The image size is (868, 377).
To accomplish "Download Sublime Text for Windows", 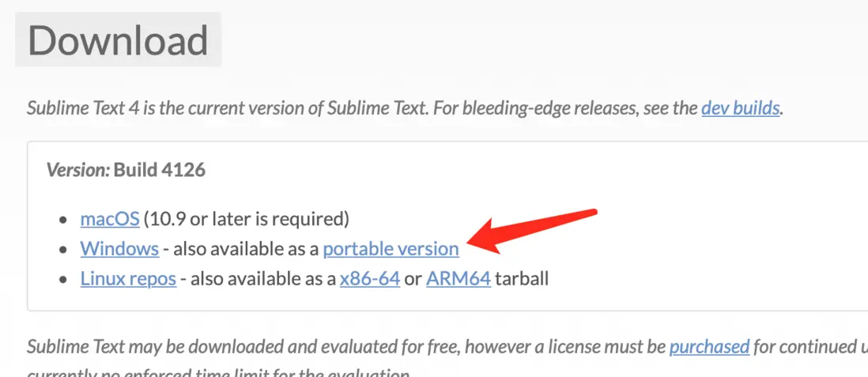I will pyautogui.click(x=119, y=248).
